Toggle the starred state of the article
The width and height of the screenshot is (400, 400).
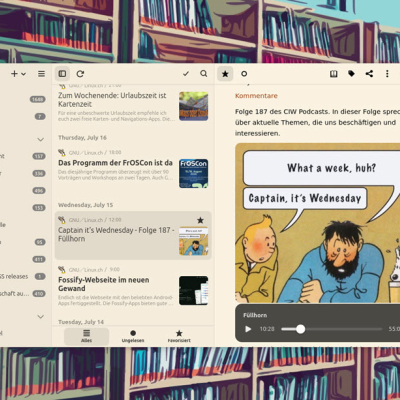(225, 74)
